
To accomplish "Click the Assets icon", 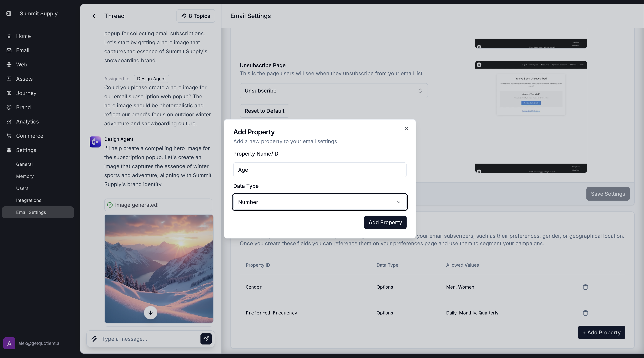I will [x=9, y=79].
